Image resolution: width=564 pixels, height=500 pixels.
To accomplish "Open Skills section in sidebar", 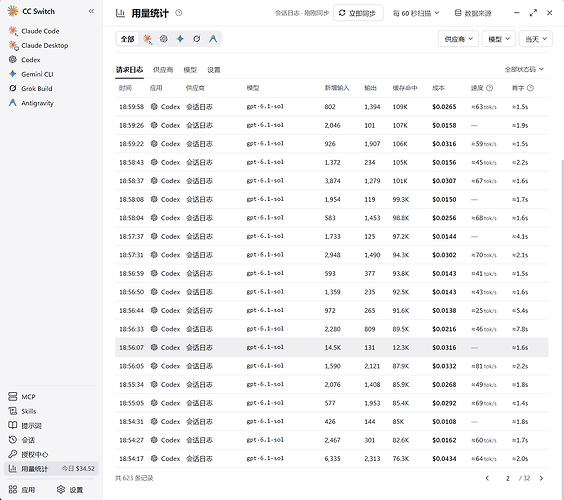I will coord(22,411).
